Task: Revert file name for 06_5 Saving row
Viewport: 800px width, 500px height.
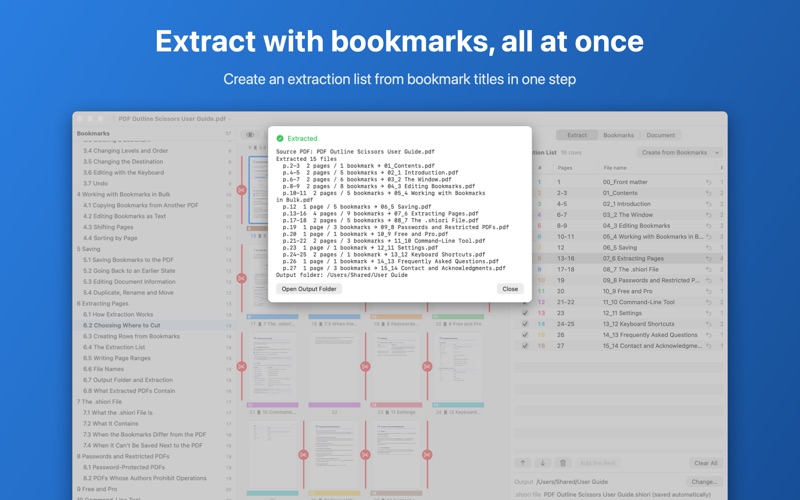Action: [709, 247]
